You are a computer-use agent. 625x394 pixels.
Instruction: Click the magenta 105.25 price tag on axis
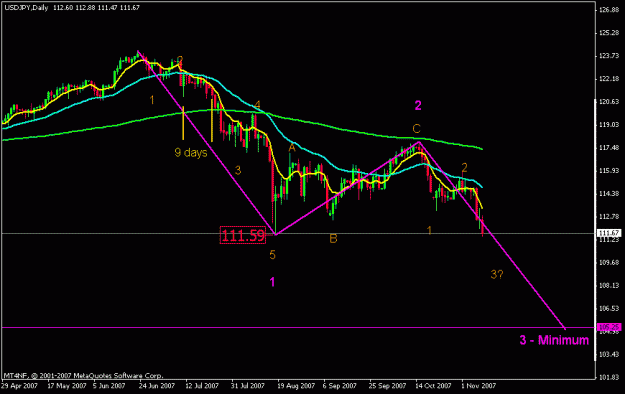[x=609, y=327]
